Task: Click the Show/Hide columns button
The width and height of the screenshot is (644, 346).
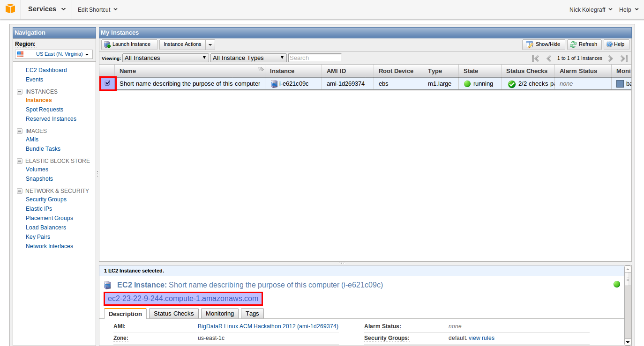Action: [544, 44]
